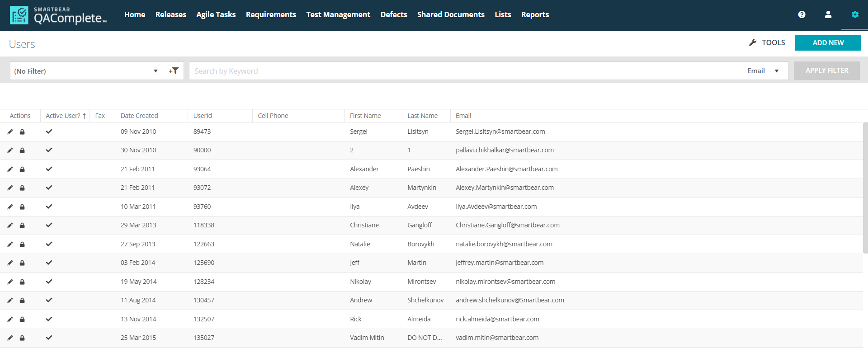Edit Sergei Lisitsyn's user record
Viewport: 868px width, 353px height.
pyautogui.click(x=10, y=132)
